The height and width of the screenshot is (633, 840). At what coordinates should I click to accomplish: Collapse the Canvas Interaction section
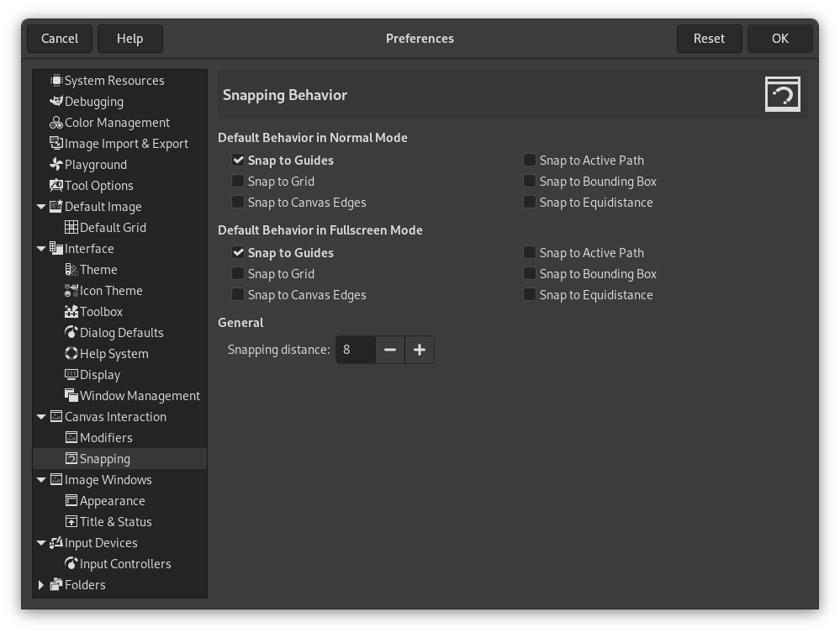[x=41, y=416]
